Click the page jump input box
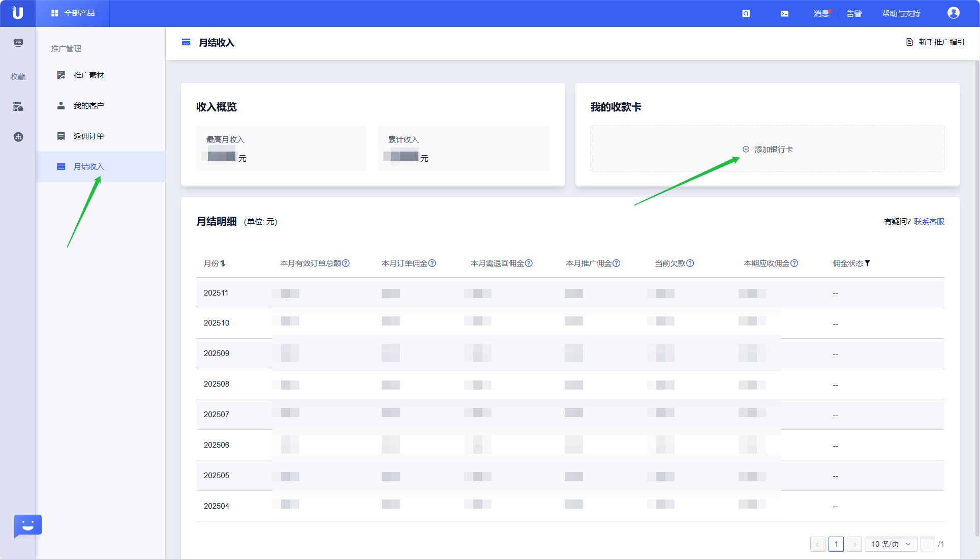The height and width of the screenshot is (559, 980). click(928, 544)
